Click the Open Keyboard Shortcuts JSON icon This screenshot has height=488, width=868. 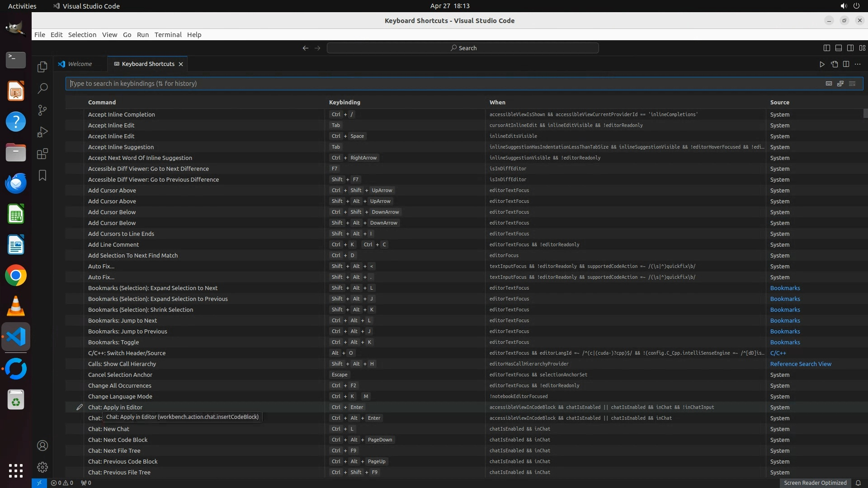(834, 64)
